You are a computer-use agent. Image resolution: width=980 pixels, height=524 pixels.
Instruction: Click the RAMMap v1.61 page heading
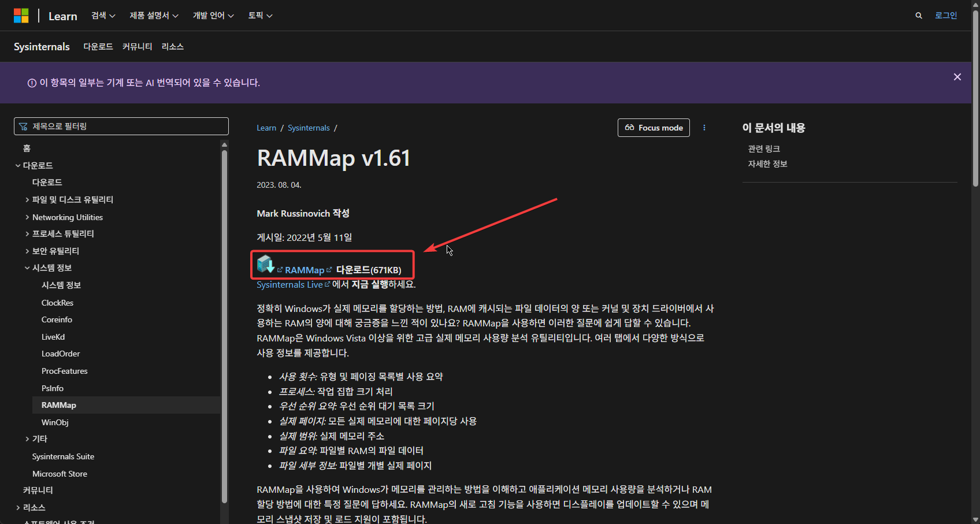point(333,158)
